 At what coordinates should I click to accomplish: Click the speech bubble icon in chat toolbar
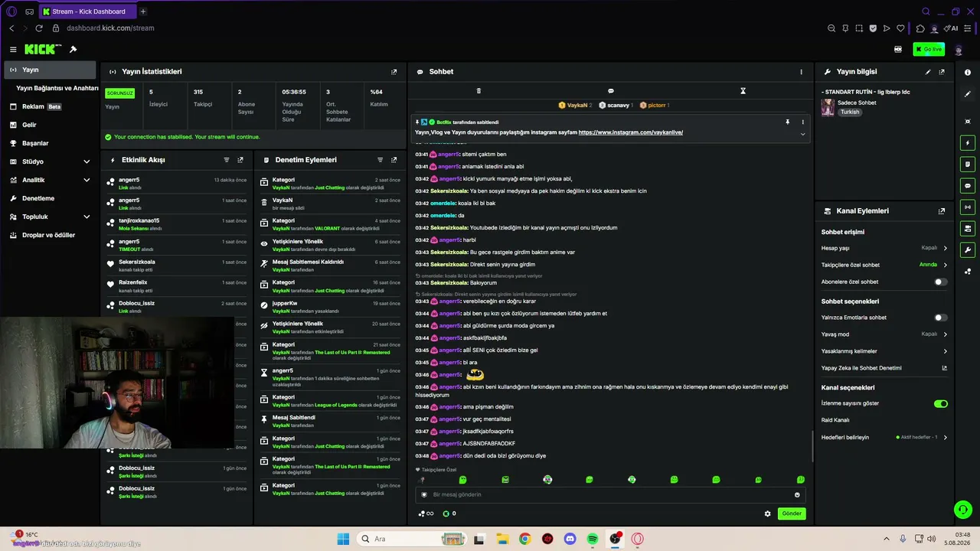click(x=610, y=91)
